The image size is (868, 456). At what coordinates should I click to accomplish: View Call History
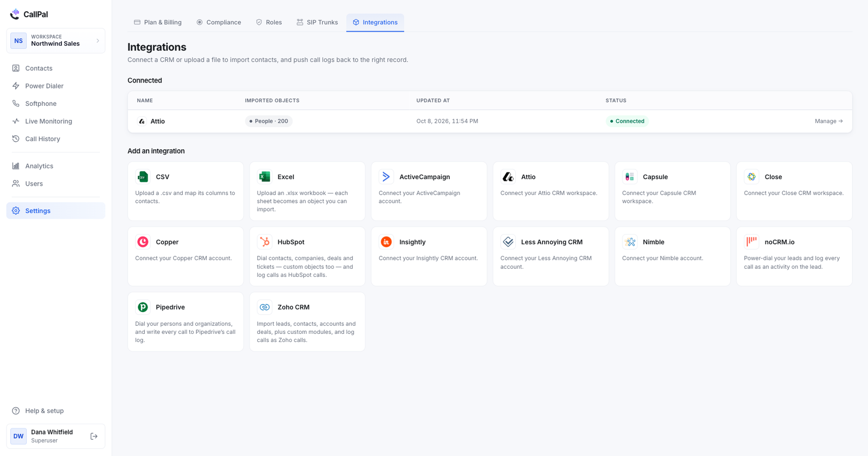(x=56, y=139)
